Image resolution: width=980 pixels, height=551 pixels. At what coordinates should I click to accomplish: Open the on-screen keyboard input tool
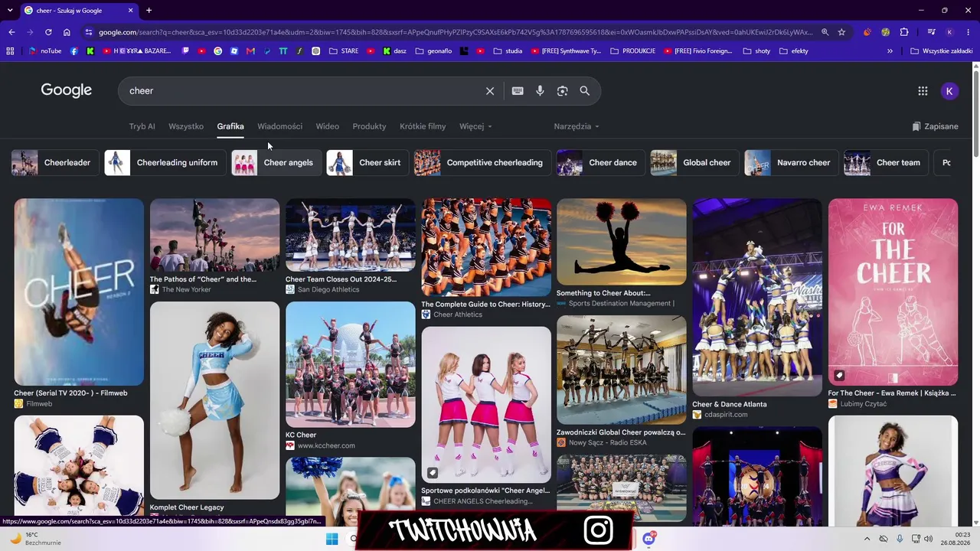click(518, 91)
